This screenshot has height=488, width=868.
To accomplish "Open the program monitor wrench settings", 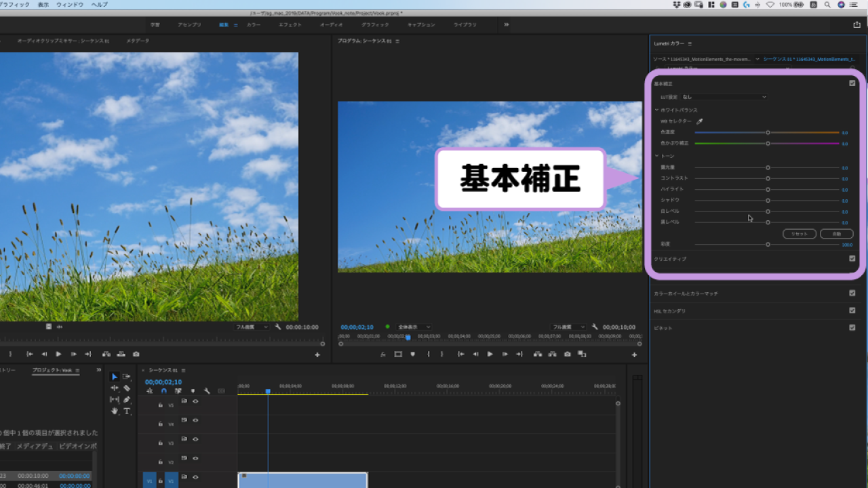I will coord(595,327).
